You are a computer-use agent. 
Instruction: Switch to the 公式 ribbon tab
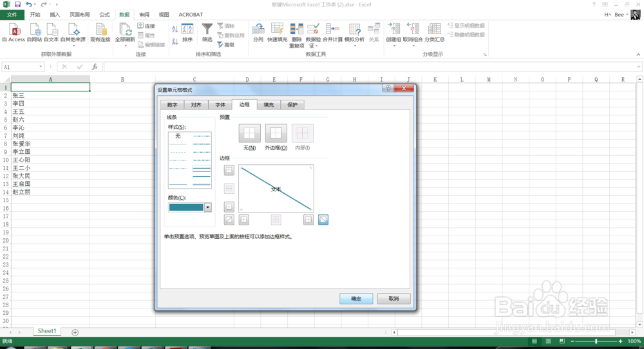[x=104, y=15]
